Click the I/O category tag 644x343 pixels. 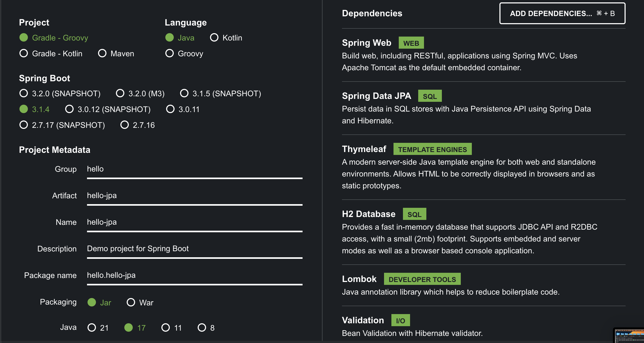click(x=400, y=320)
